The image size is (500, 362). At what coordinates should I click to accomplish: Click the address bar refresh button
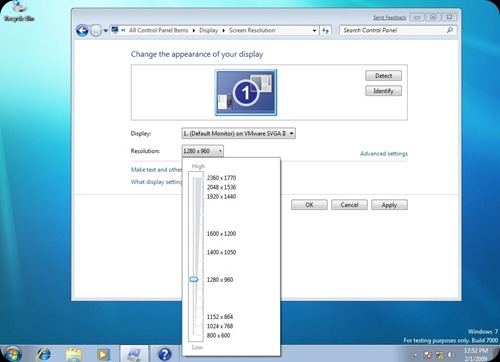click(325, 31)
